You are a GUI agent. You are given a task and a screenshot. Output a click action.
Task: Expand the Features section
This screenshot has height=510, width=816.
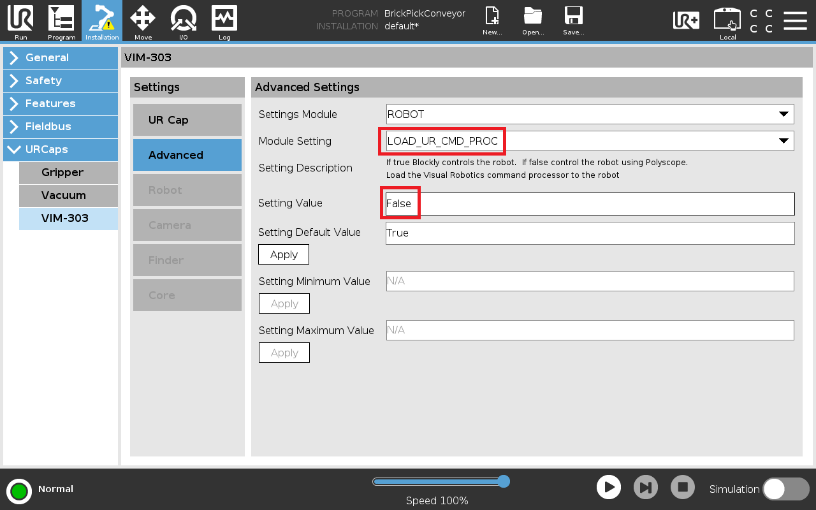pyautogui.click(x=60, y=104)
